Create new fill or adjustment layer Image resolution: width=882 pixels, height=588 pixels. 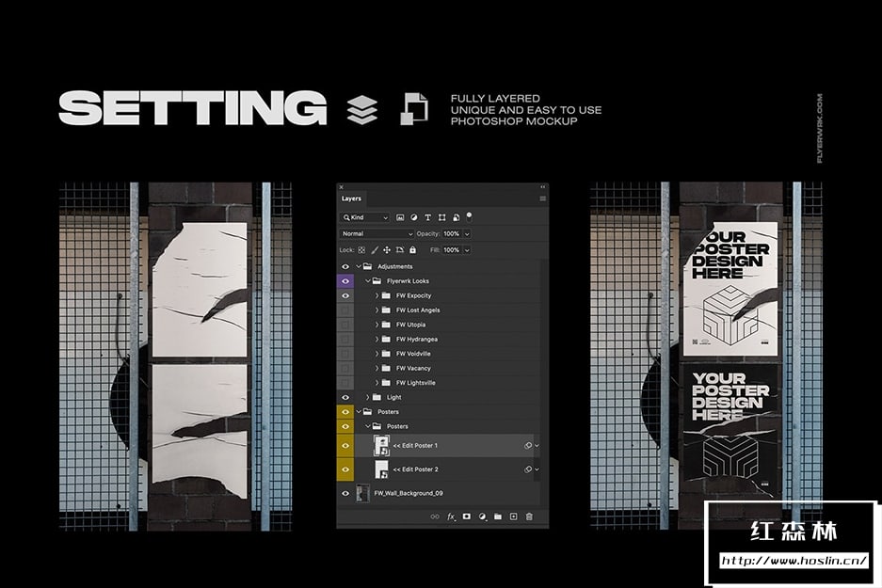point(482,516)
